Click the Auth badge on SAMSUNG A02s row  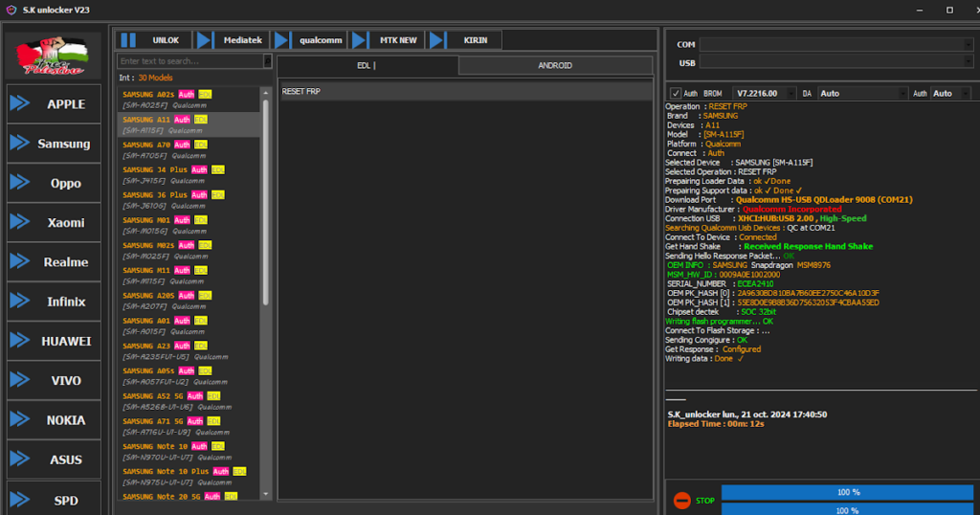coord(187,95)
